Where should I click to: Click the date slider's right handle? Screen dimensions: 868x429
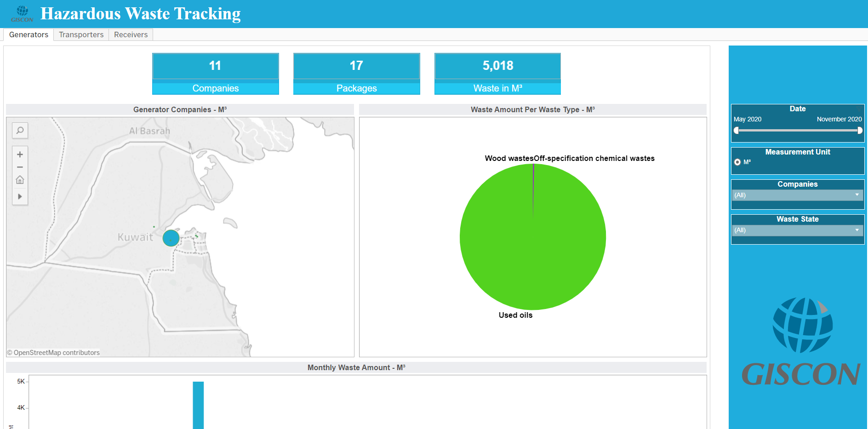860,131
